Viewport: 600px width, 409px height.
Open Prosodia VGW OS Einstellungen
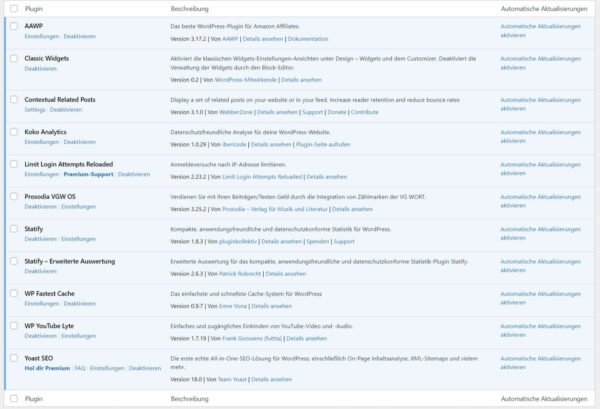coord(78,207)
